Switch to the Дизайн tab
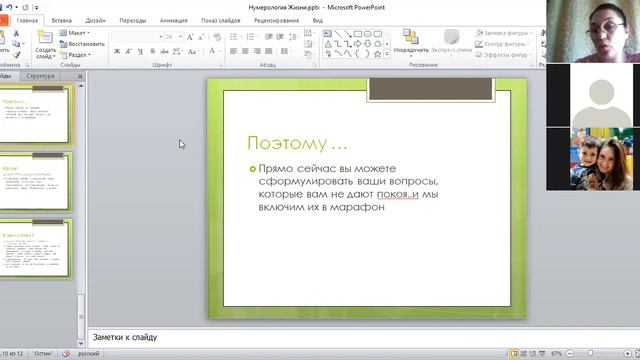640x360 pixels. tap(96, 20)
